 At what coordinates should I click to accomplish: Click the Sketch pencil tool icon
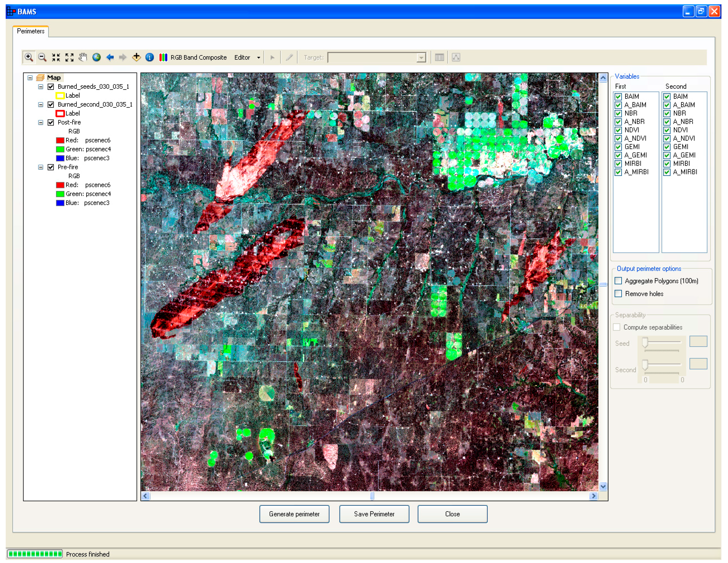pyautogui.click(x=289, y=57)
